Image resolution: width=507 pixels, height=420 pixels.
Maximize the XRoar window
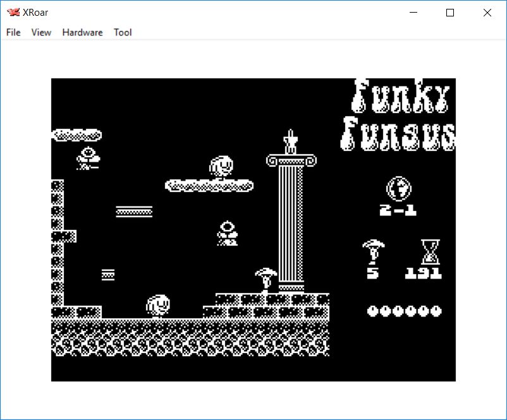click(450, 13)
